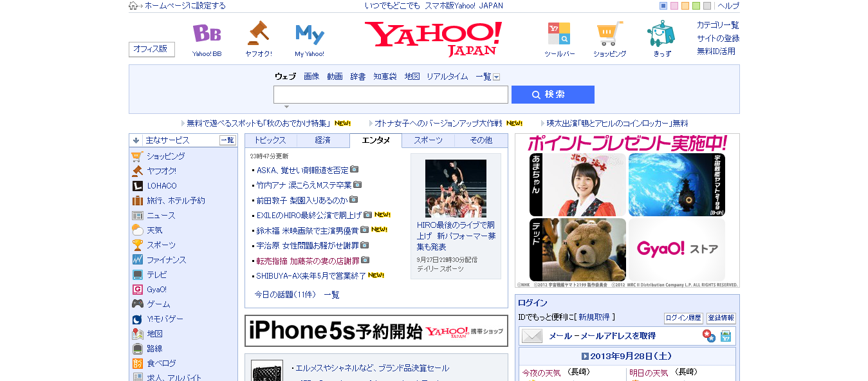Open the ショッピング cart icon in header
This screenshot has width=868, height=381.
(x=609, y=33)
